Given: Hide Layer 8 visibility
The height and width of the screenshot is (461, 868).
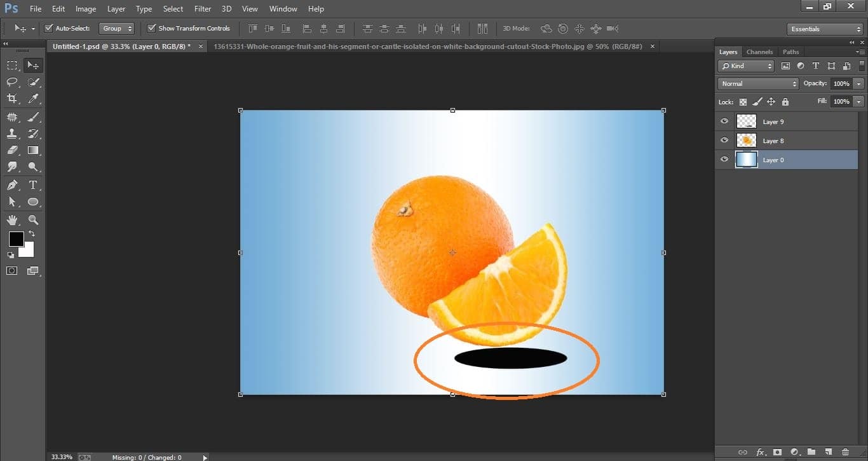Looking at the screenshot, I should tap(724, 140).
